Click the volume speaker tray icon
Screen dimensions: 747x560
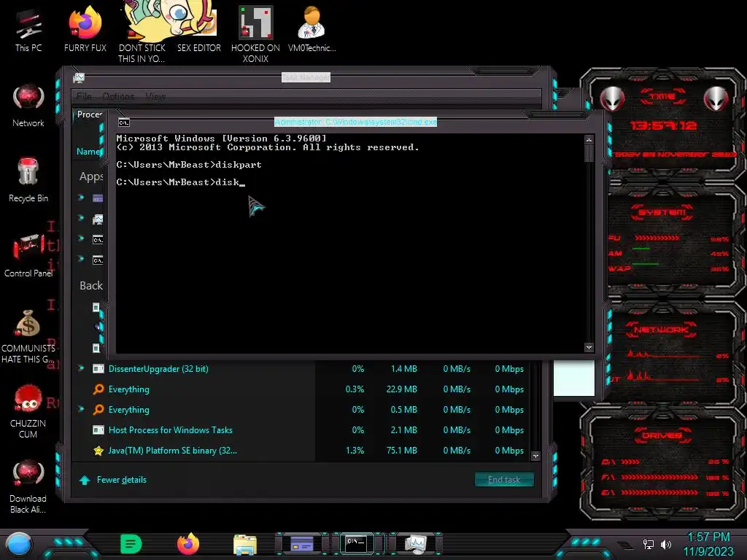pyautogui.click(x=666, y=544)
